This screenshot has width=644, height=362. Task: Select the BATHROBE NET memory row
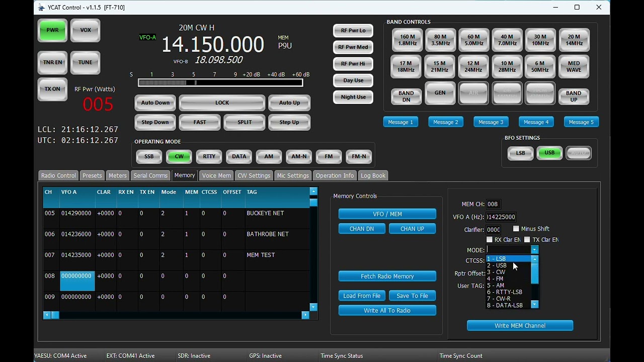pyautogui.click(x=177, y=240)
